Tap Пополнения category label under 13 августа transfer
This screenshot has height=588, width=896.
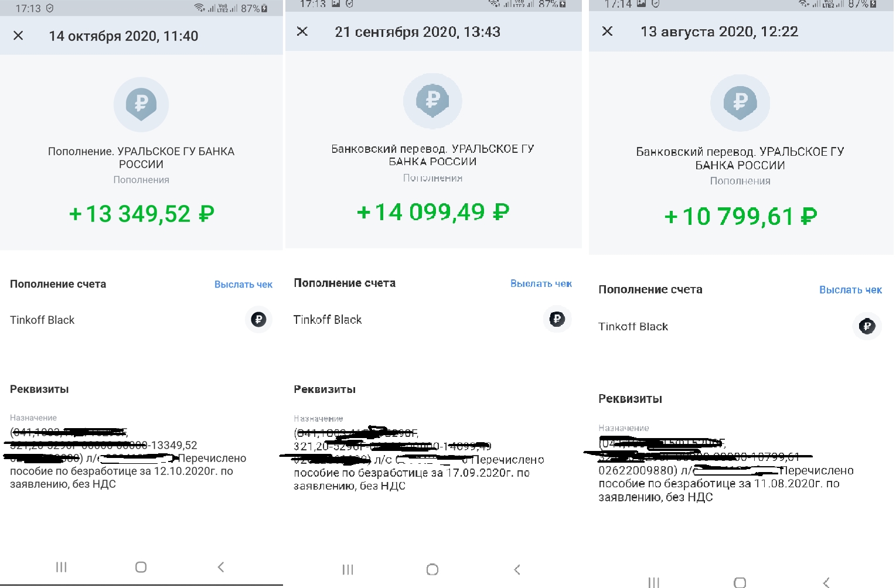tap(740, 181)
